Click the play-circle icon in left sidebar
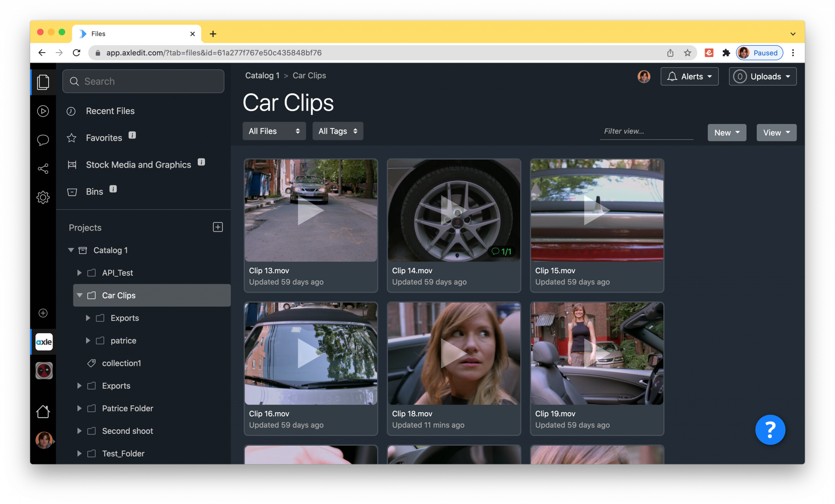This screenshot has height=504, width=835. pos(43,111)
